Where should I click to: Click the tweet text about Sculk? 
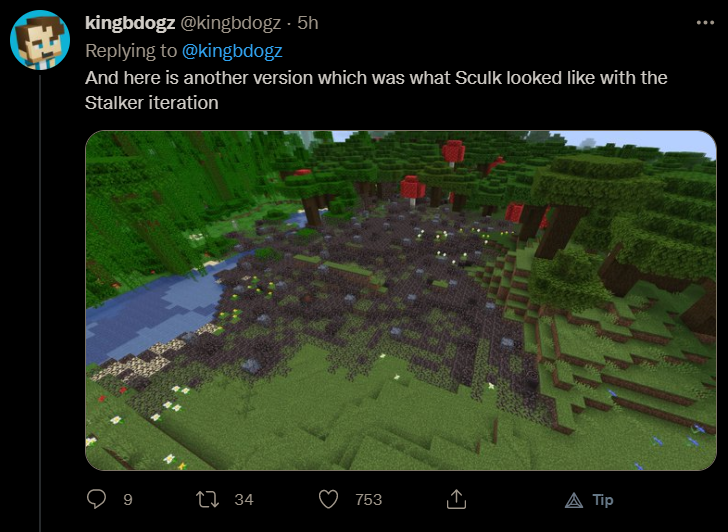pos(376,90)
